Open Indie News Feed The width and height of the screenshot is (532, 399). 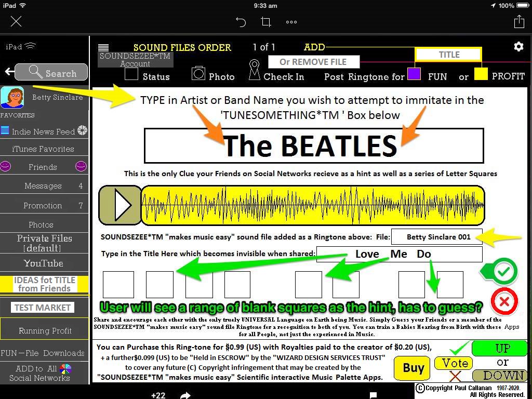[x=44, y=131]
